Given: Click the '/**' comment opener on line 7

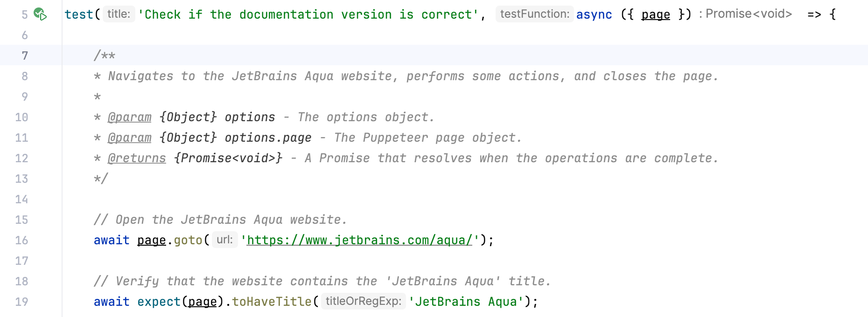Looking at the screenshot, I should pyautogui.click(x=105, y=56).
